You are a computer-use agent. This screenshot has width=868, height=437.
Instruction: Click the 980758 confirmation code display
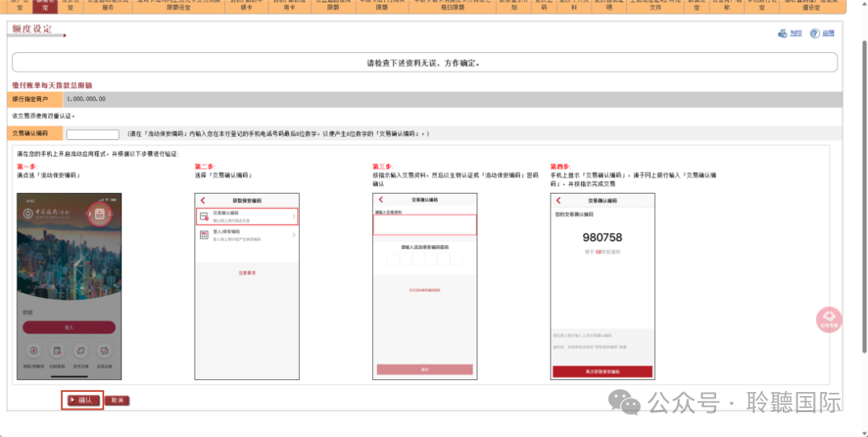point(602,238)
